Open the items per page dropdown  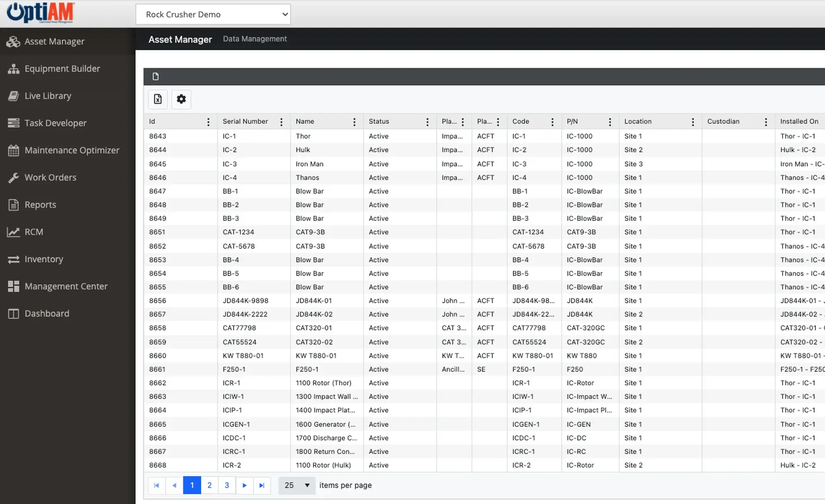(297, 485)
